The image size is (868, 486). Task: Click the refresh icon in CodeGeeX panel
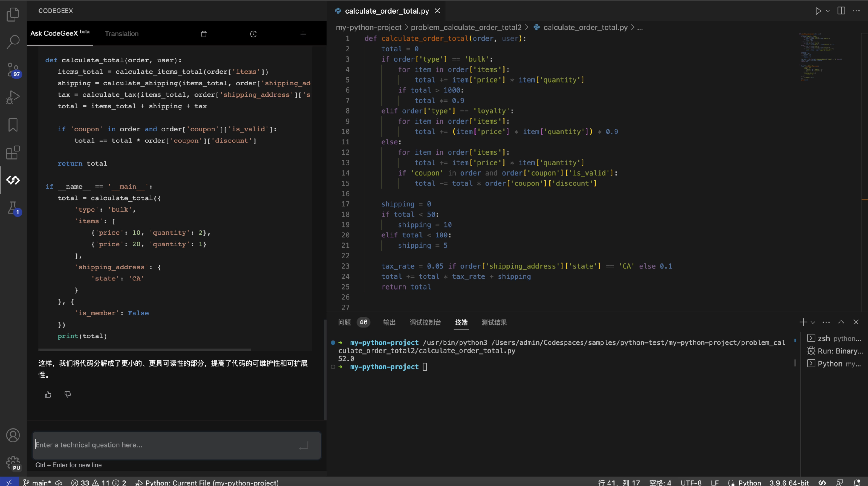click(253, 33)
